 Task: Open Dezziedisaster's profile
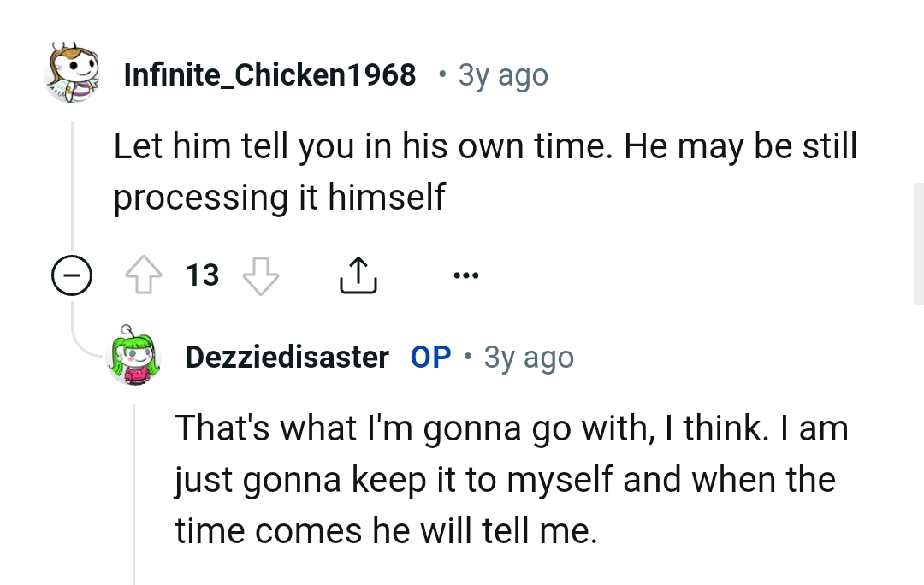click(286, 357)
